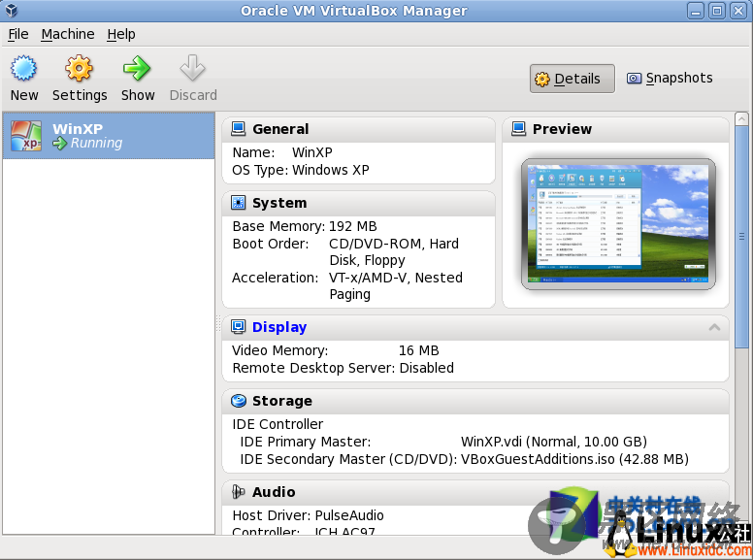The width and height of the screenshot is (753, 560).
Task: Click 'WinXP.vdi (Normal, 10.00 GB)' text
Action: point(554,442)
